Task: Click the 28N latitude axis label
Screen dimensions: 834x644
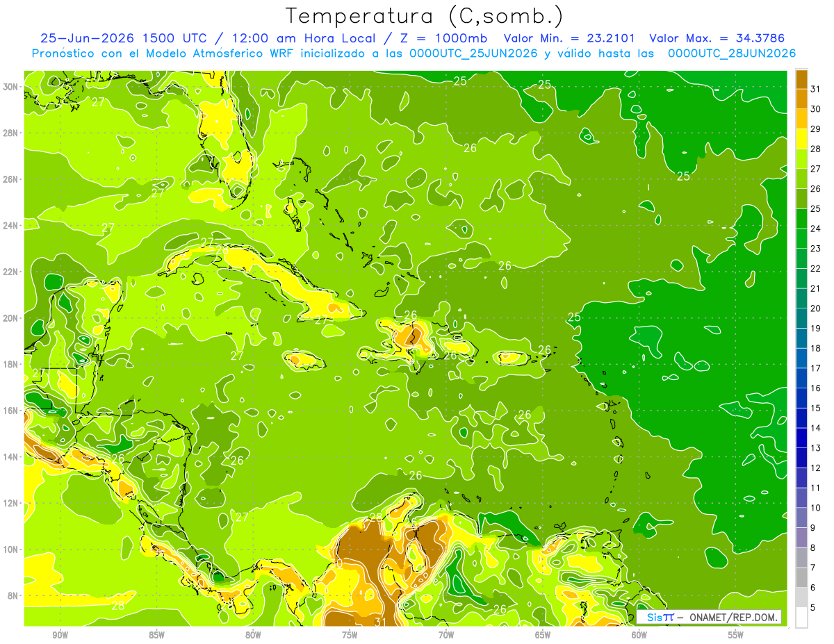Action: pyautogui.click(x=10, y=133)
